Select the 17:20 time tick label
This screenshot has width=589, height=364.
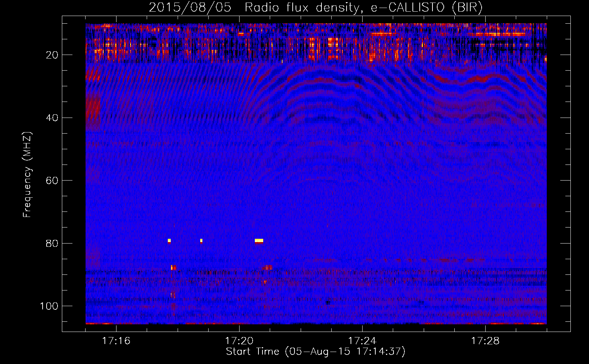click(x=239, y=341)
